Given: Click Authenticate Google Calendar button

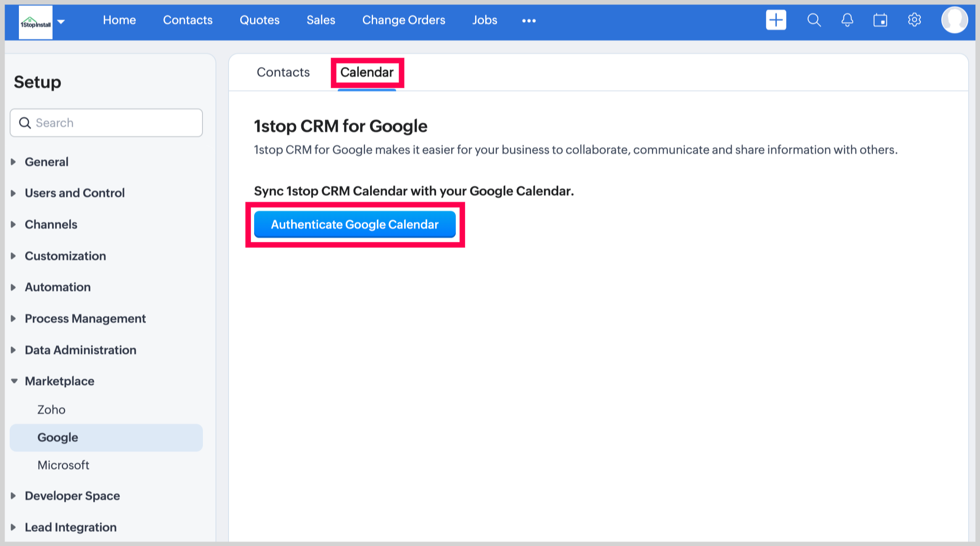Looking at the screenshot, I should (355, 224).
